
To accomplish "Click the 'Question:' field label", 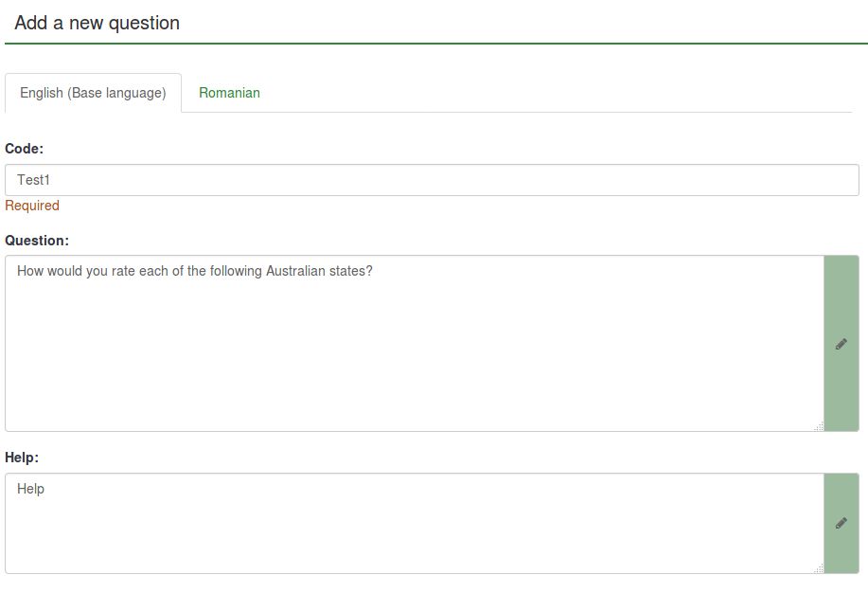I will [37, 241].
